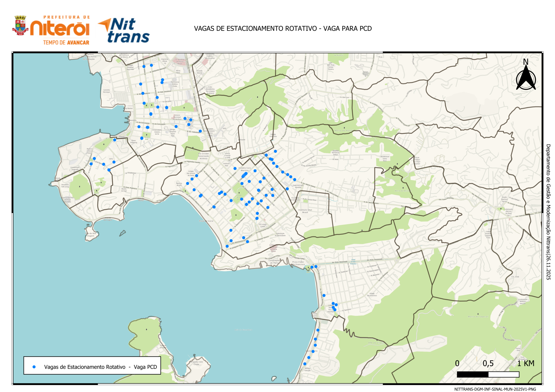Click the 'Ilha da Boa Viagem' label
This screenshot has width=555, height=392.
91,235
